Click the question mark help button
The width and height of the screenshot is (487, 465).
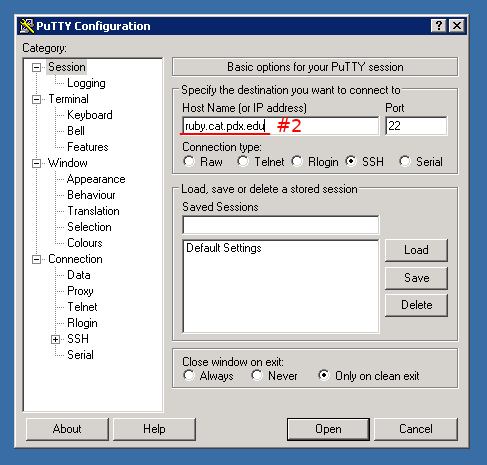tap(439, 26)
